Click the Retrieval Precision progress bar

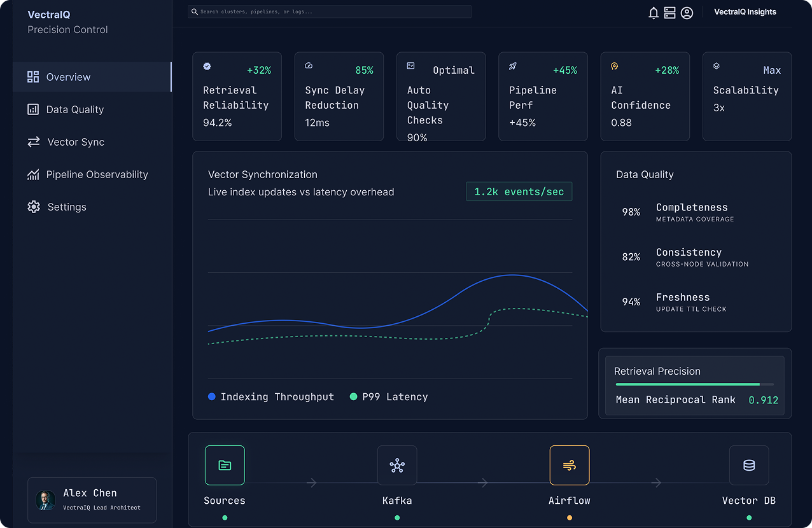[x=695, y=384]
